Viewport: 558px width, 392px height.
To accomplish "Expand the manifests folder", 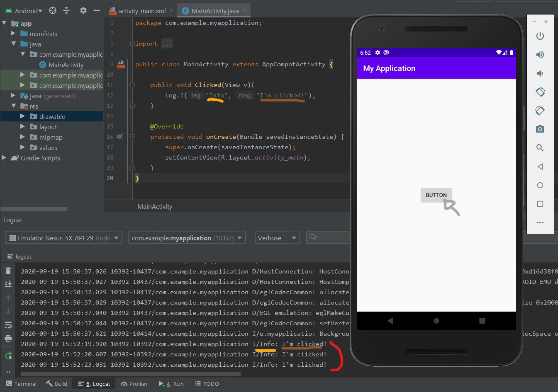I will (x=13, y=34).
